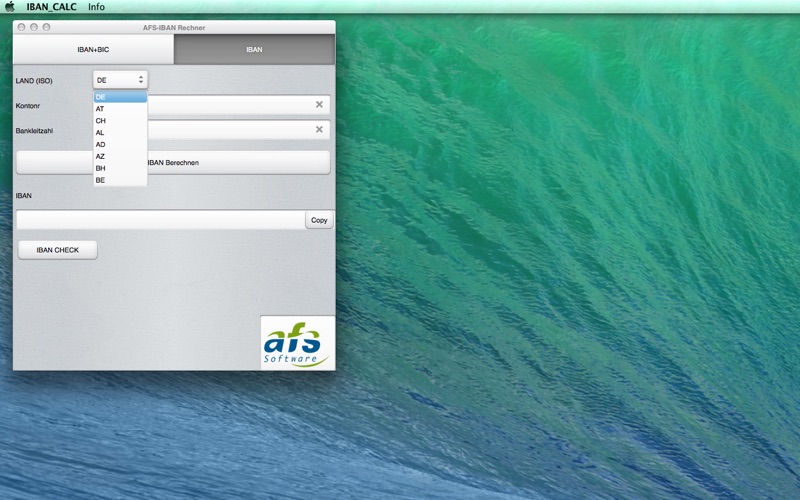This screenshot has width=800, height=500.
Task: Select BE from the country list
Action: click(x=120, y=180)
